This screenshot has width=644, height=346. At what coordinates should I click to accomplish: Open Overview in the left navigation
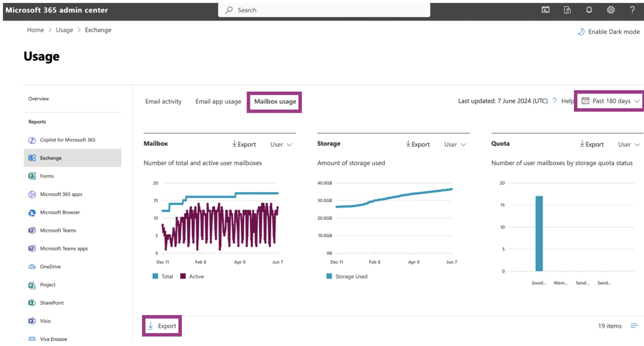click(x=38, y=99)
